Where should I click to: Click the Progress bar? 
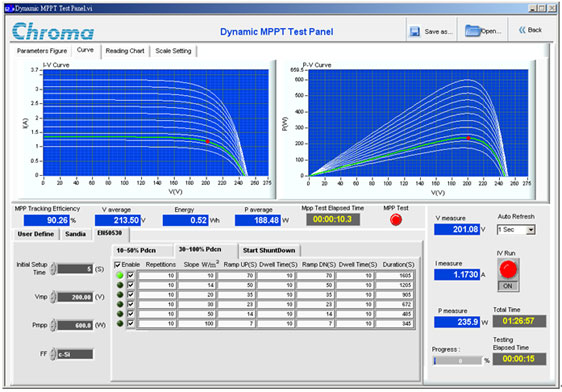click(458, 361)
